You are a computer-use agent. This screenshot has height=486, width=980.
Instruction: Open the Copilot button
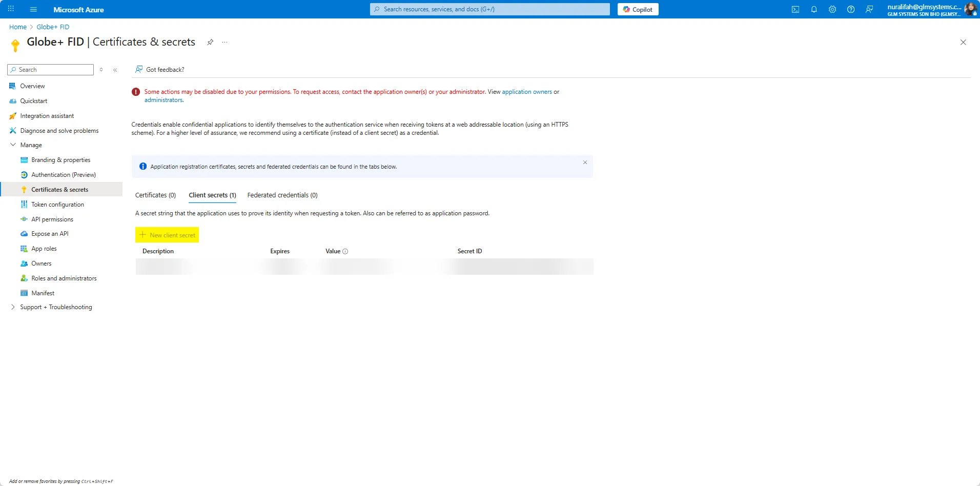tap(638, 9)
